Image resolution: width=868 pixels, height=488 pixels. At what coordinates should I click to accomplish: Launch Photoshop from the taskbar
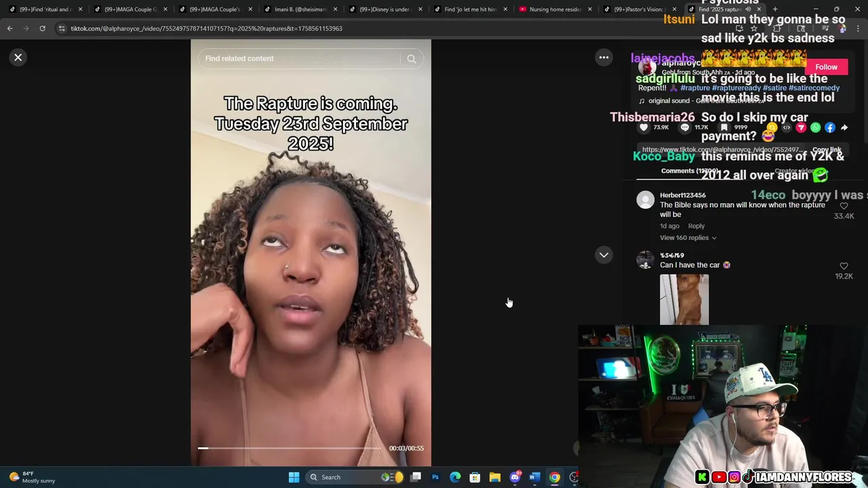(x=435, y=477)
